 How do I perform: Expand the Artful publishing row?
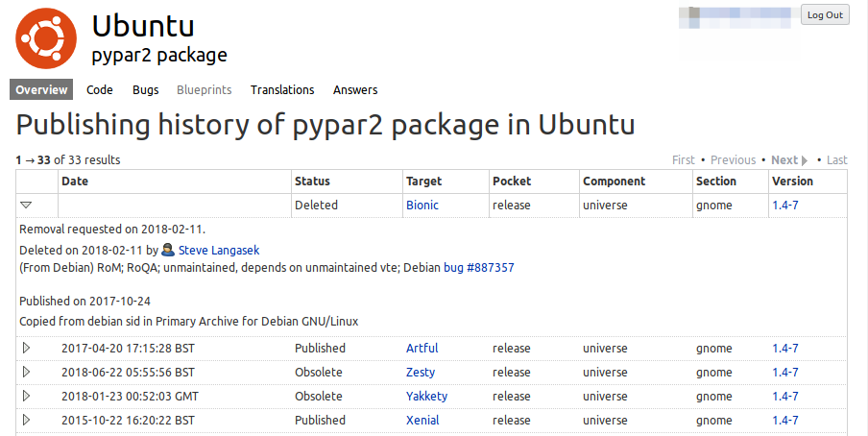pyautogui.click(x=26, y=348)
